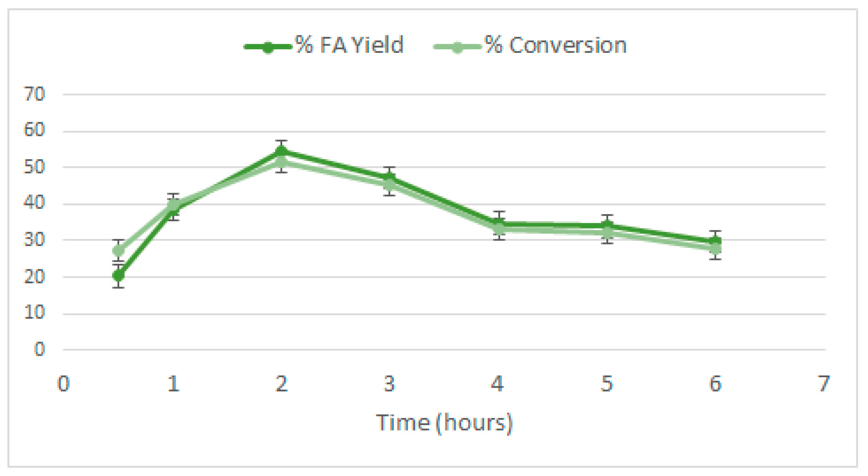Image resolution: width=868 pixels, height=476 pixels.
Task: Select the '50' y-axis tick label
Action: coord(34,167)
